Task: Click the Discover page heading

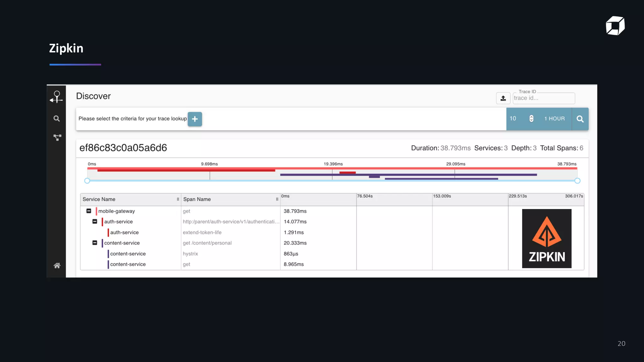Action: (x=93, y=96)
